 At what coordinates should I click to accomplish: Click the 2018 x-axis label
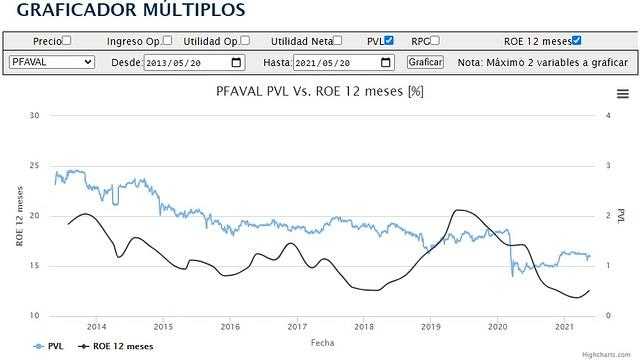[x=364, y=327]
